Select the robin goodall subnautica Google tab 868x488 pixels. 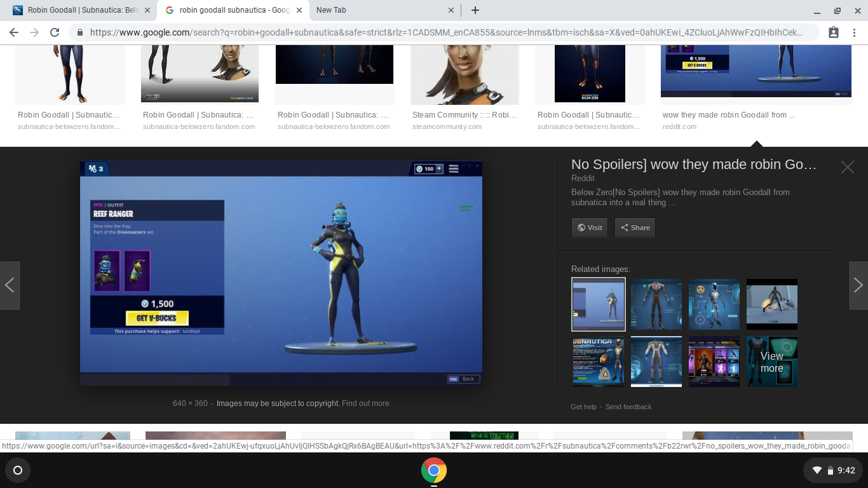(x=233, y=10)
